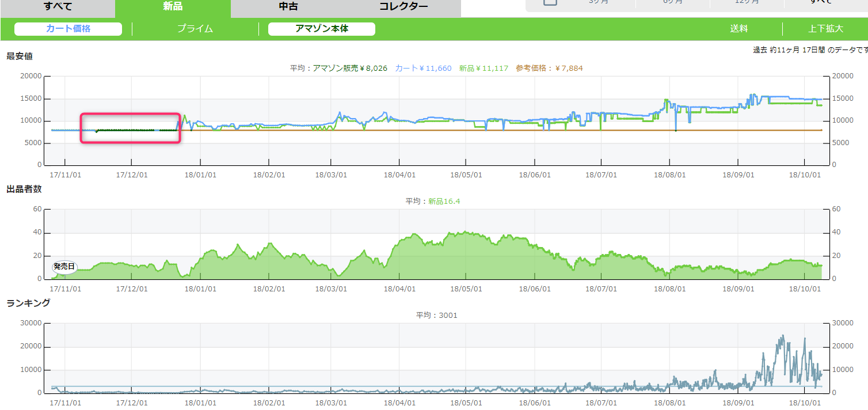Viewport: 868px width, 410px height.
Task: Choose the 12ヶ月 time range
Action: pyautogui.click(x=748, y=3)
